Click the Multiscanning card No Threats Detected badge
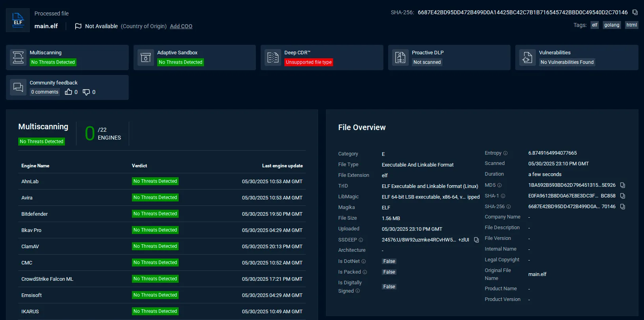This screenshot has width=644, height=320. [x=53, y=62]
